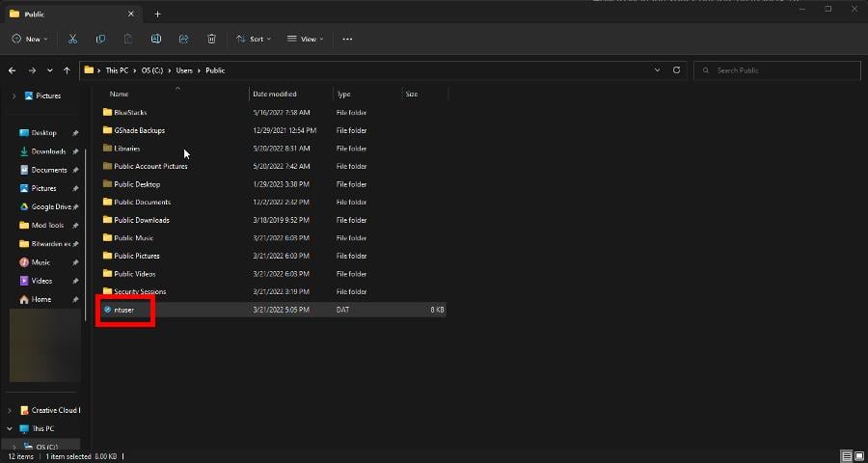Click the Cut scissors icon in toolbar
The image size is (868, 463).
click(x=72, y=39)
